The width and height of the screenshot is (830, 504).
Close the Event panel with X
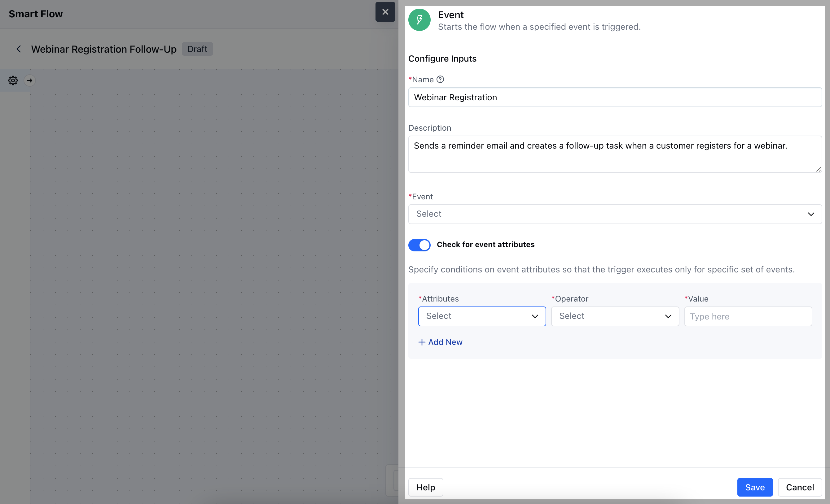pyautogui.click(x=385, y=12)
